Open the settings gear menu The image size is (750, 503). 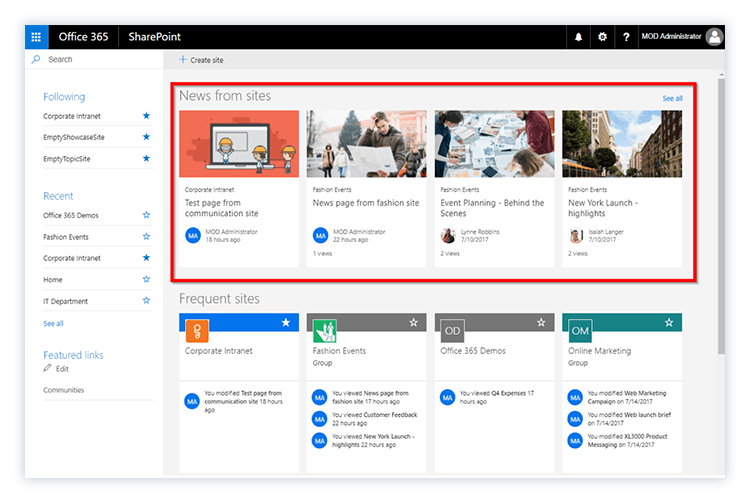coord(602,37)
